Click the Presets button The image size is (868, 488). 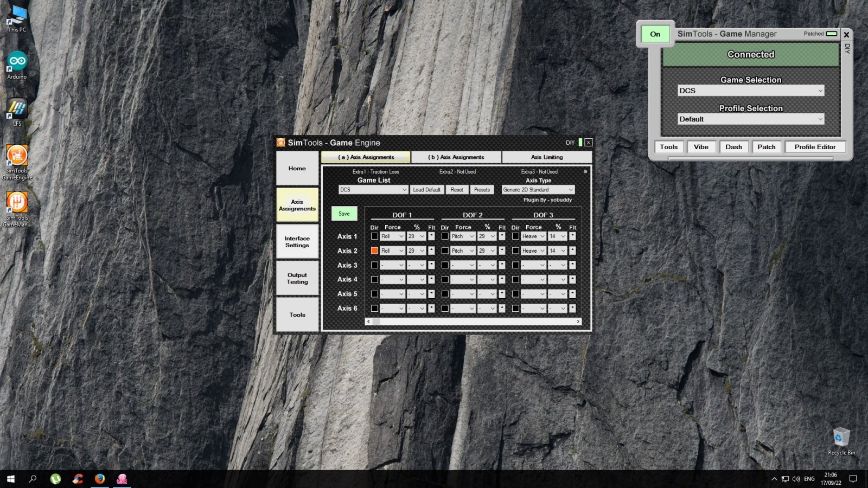pos(482,190)
